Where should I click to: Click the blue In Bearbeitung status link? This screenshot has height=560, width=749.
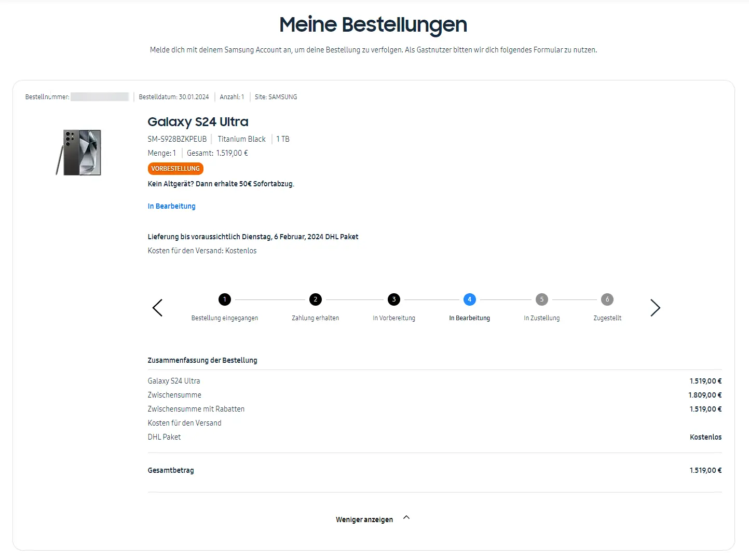coord(172,206)
